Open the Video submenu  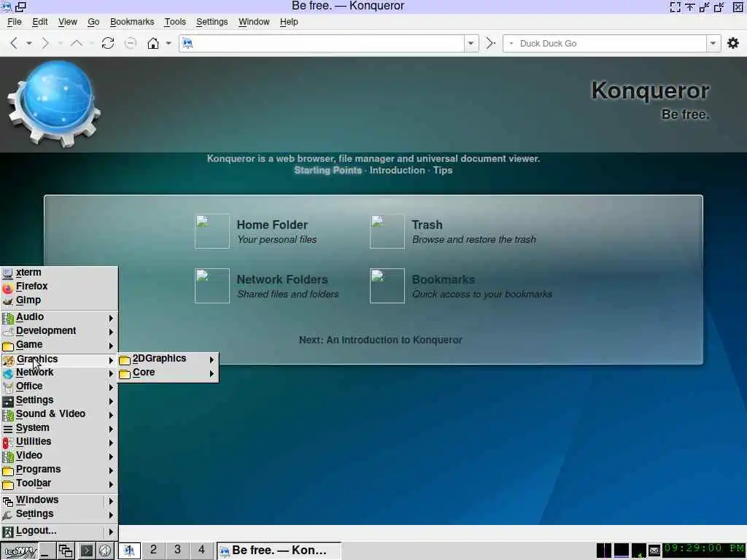(x=59, y=456)
